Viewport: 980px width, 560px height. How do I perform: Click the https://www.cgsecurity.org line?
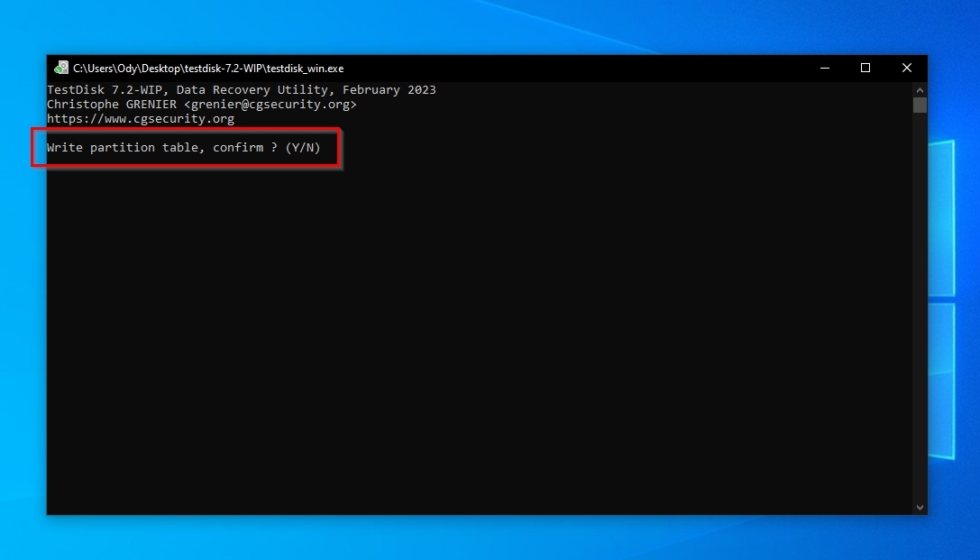[x=141, y=119]
